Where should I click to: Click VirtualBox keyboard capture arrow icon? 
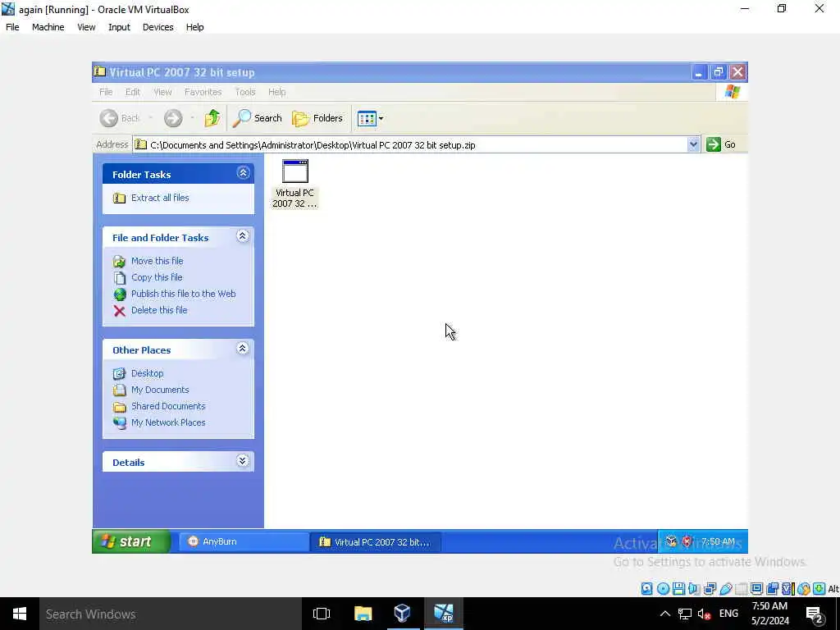coord(819,589)
